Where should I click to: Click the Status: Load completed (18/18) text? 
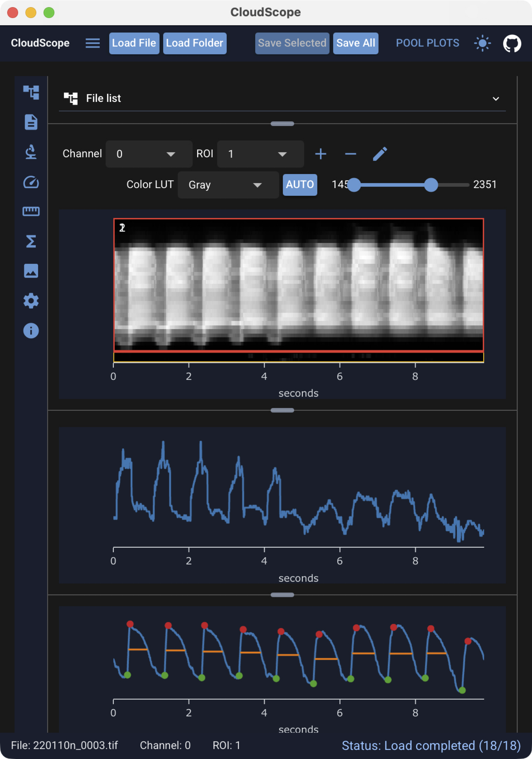(431, 746)
